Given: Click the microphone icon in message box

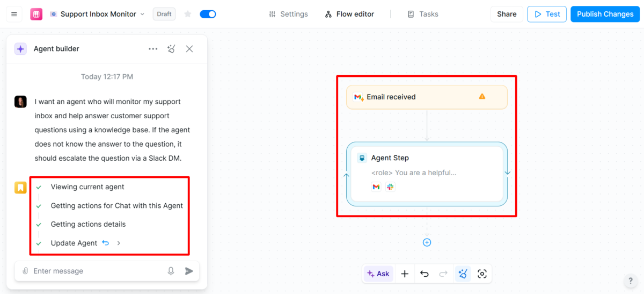Looking at the screenshot, I should click(x=171, y=271).
